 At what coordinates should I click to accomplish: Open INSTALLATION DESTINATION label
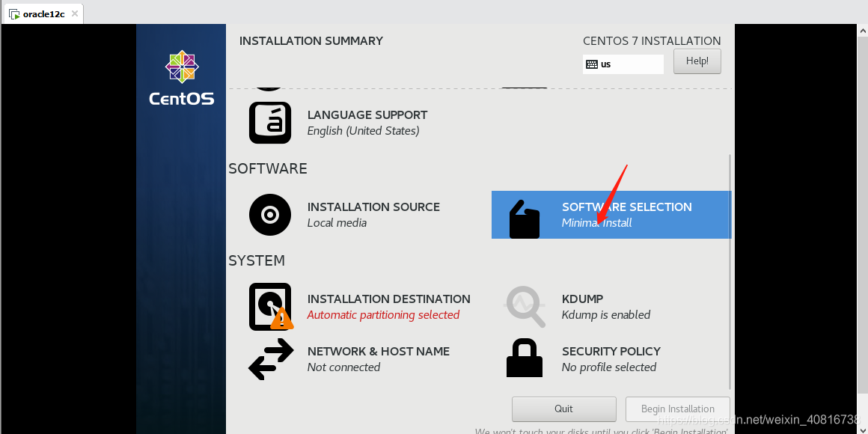[x=388, y=299]
